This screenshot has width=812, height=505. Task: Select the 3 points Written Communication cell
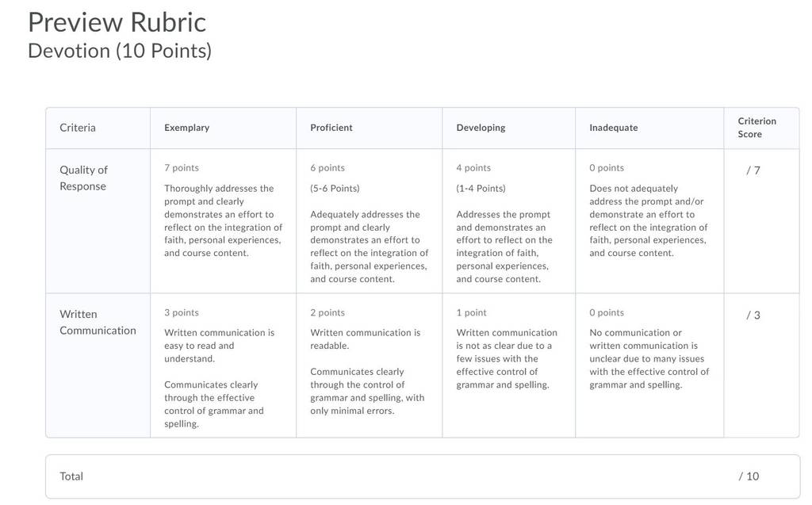(x=223, y=365)
